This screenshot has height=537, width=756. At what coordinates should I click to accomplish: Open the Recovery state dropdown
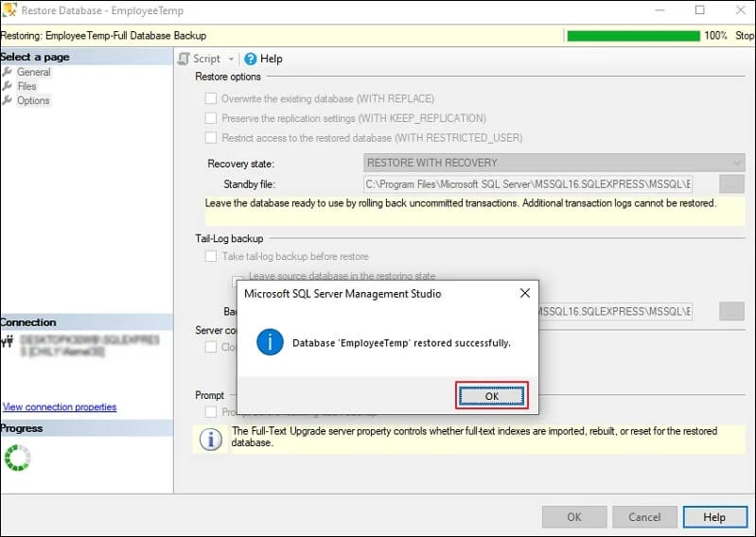click(x=554, y=163)
